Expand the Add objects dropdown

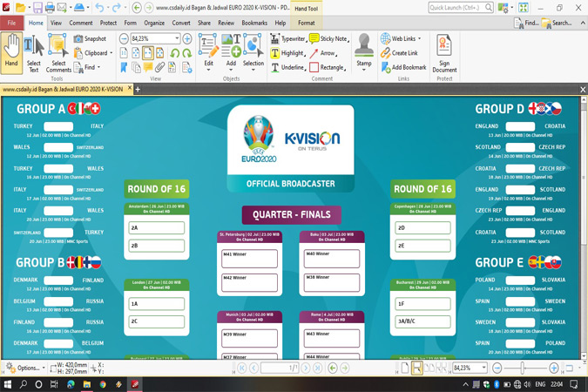(231, 71)
